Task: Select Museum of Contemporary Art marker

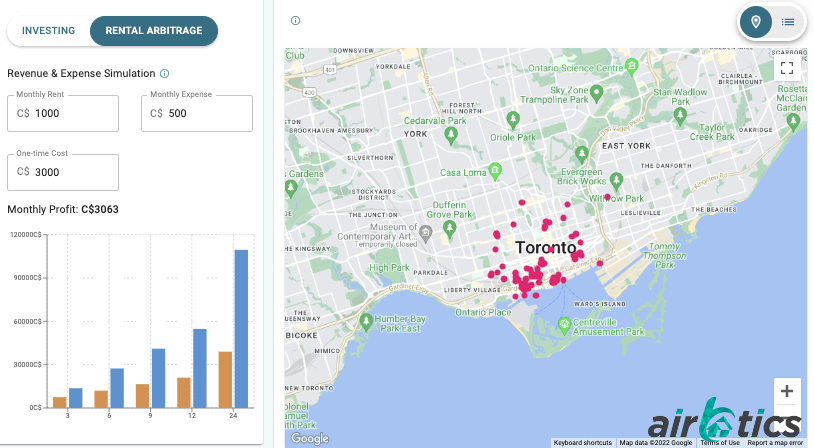Action: pos(426,233)
